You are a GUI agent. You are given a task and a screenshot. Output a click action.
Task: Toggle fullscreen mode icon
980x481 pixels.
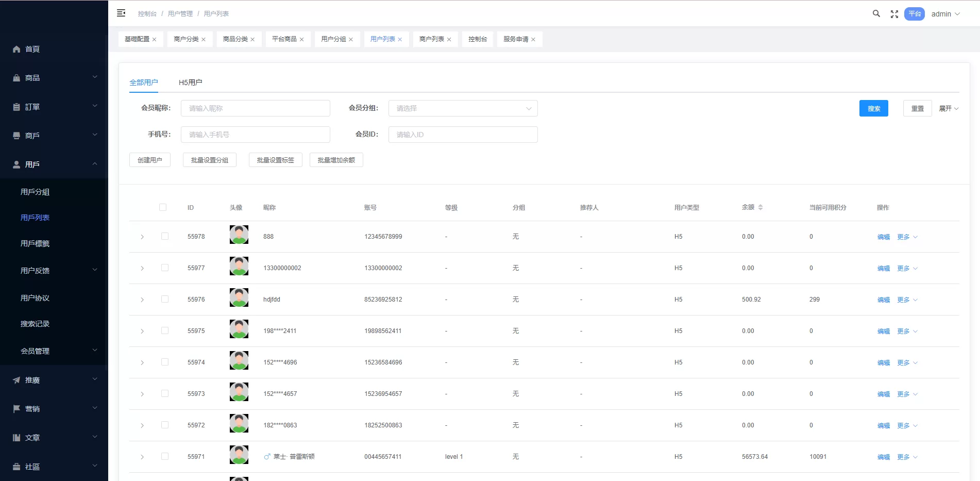click(x=894, y=14)
